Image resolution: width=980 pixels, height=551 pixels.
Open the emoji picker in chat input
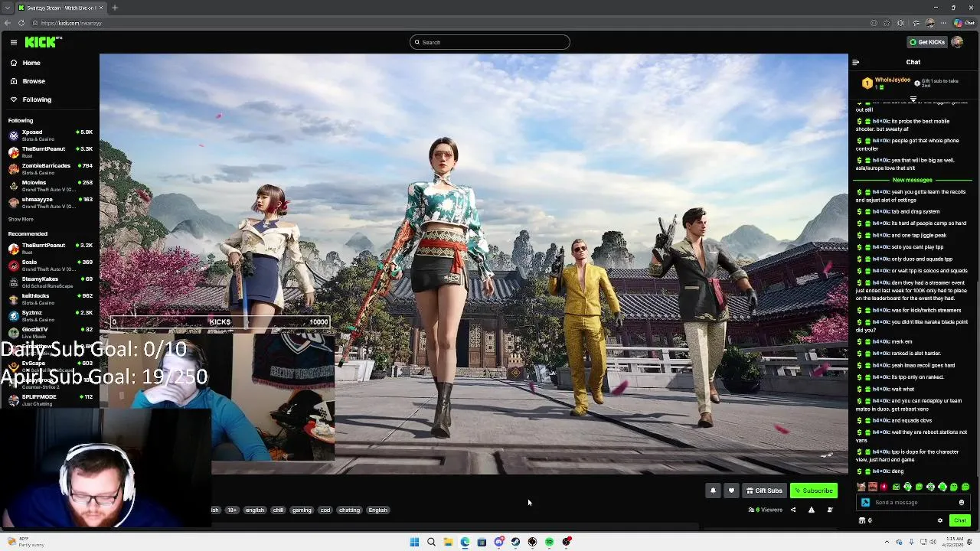coord(962,503)
